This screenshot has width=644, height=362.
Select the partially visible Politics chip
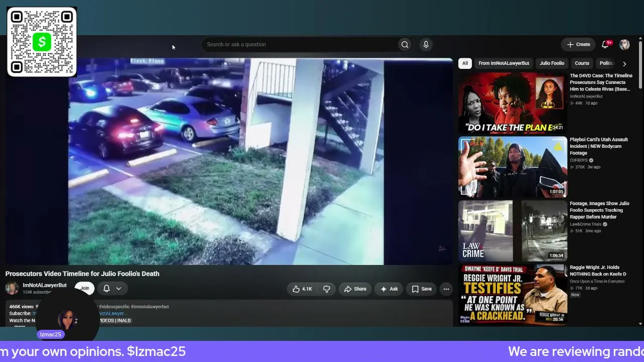tap(606, 63)
